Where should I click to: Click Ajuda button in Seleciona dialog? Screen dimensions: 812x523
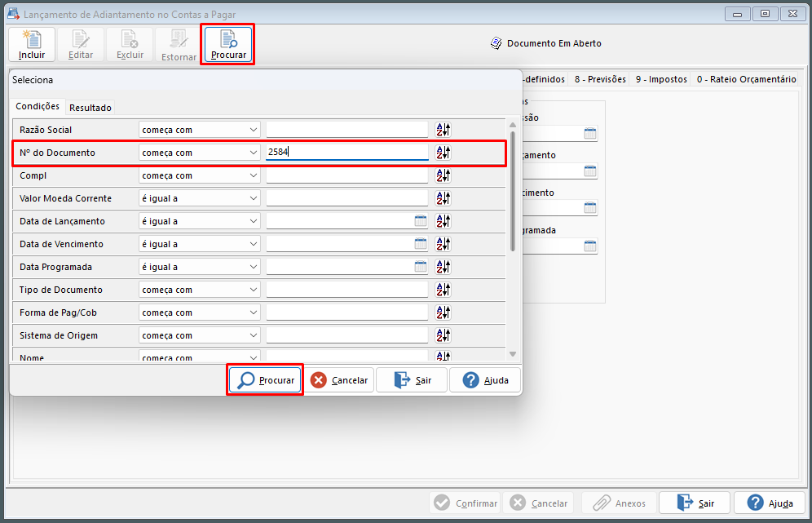point(485,380)
